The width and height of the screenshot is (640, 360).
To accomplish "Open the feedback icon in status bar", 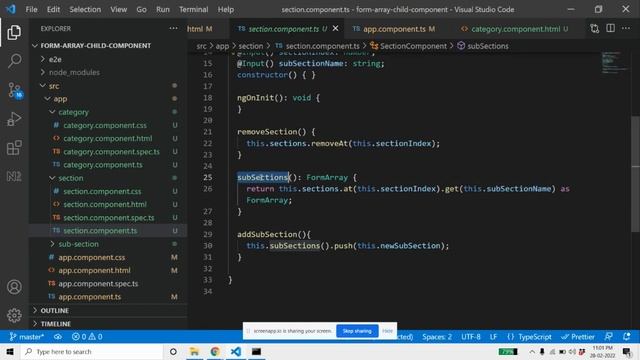I will click(x=609, y=337).
